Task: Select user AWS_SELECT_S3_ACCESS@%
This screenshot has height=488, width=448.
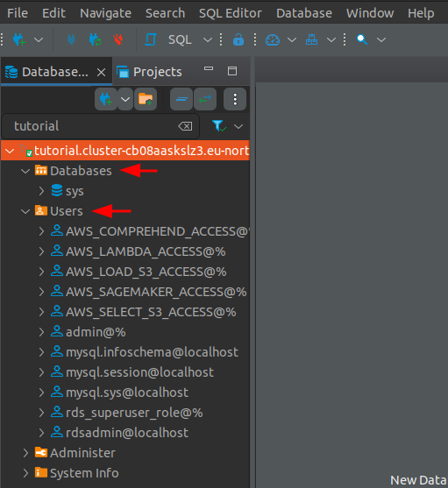Action: pyautogui.click(x=151, y=312)
